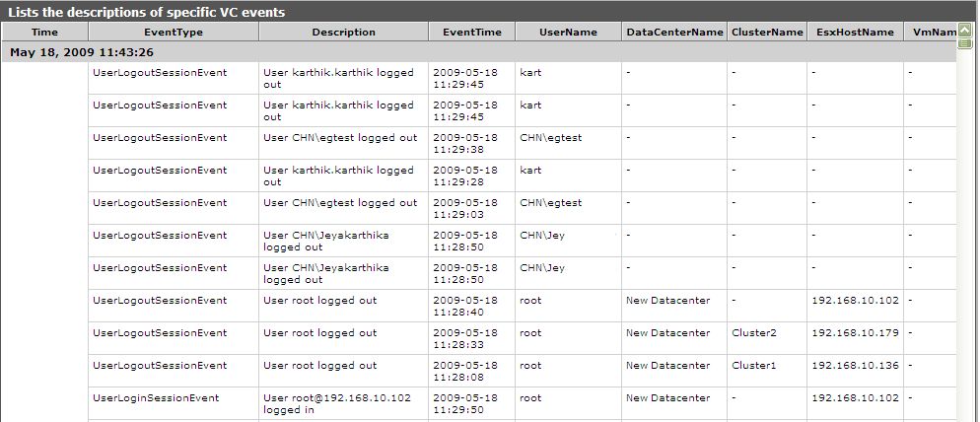This screenshot has height=422, width=980.
Task: Click host address 192.168.10.179
Action: [x=855, y=332]
